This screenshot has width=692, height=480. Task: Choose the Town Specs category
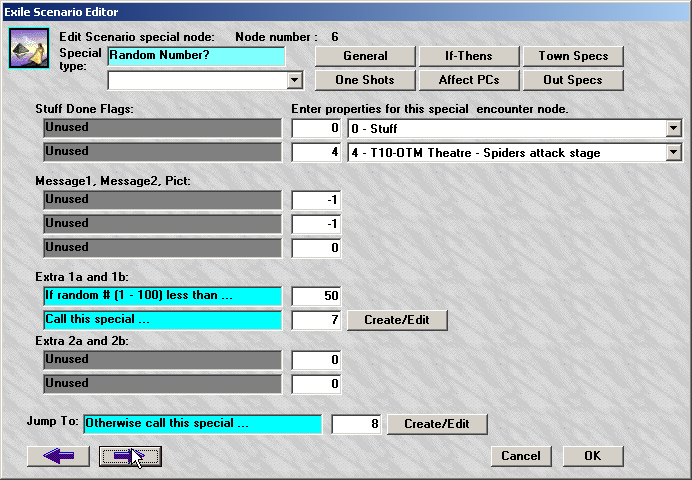580,56
